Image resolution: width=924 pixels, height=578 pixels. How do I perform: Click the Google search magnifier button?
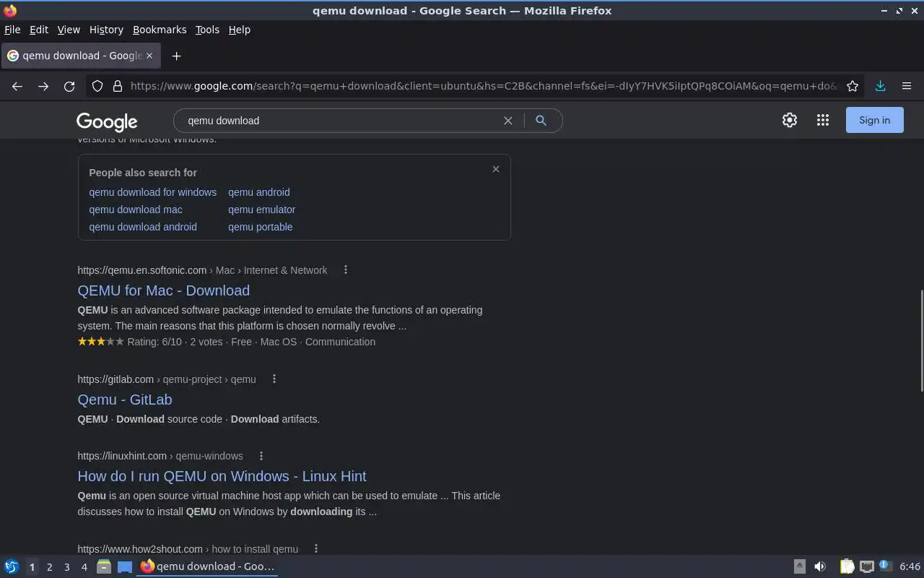coord(541,121)
